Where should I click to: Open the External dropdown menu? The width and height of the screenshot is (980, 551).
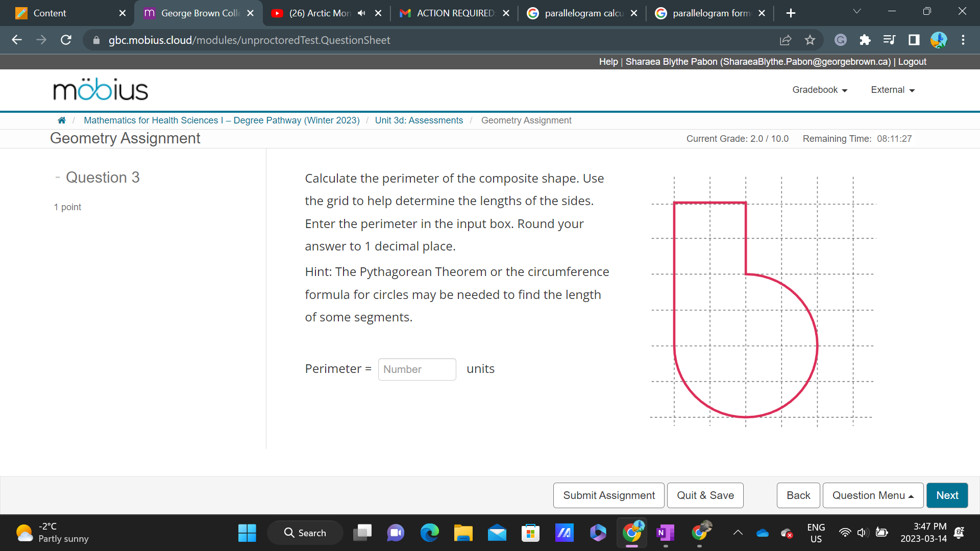(x=893, y=90)
